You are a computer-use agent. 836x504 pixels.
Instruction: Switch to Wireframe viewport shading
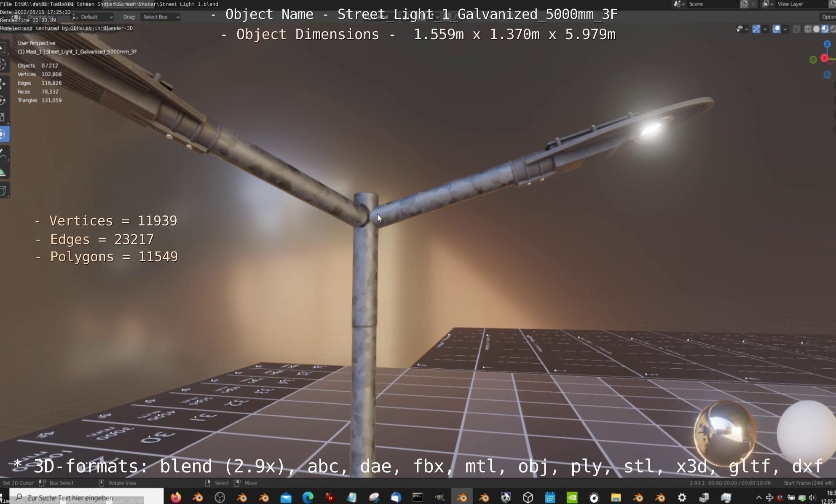(808, 29)
